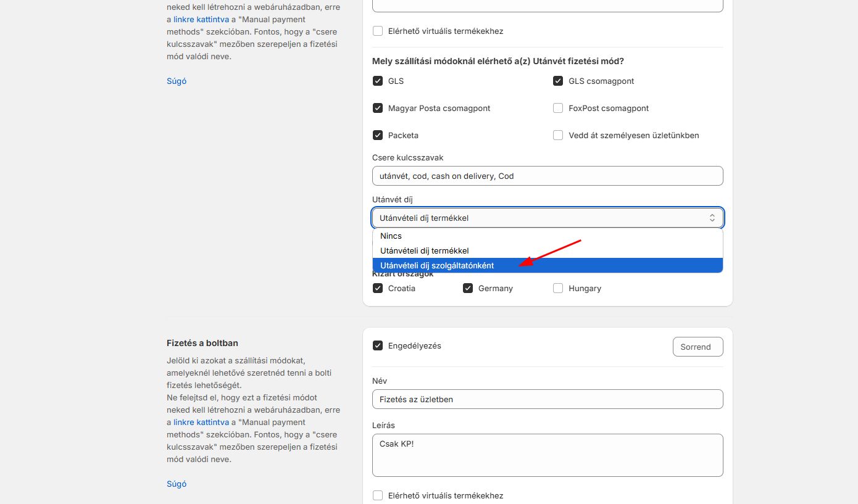
Task: Choose 'Nincs' in the Utánvét díj list
Action: 391,236
